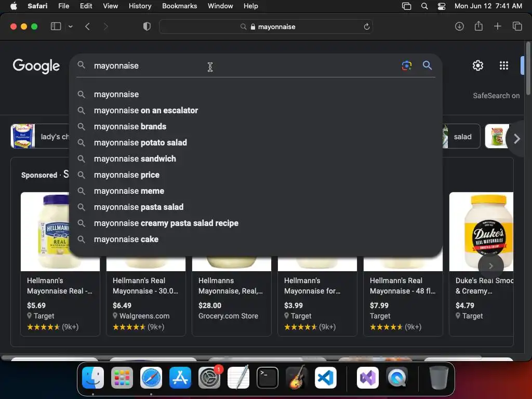
Task: Open the Edit menu
Action: tap(86, 6)
